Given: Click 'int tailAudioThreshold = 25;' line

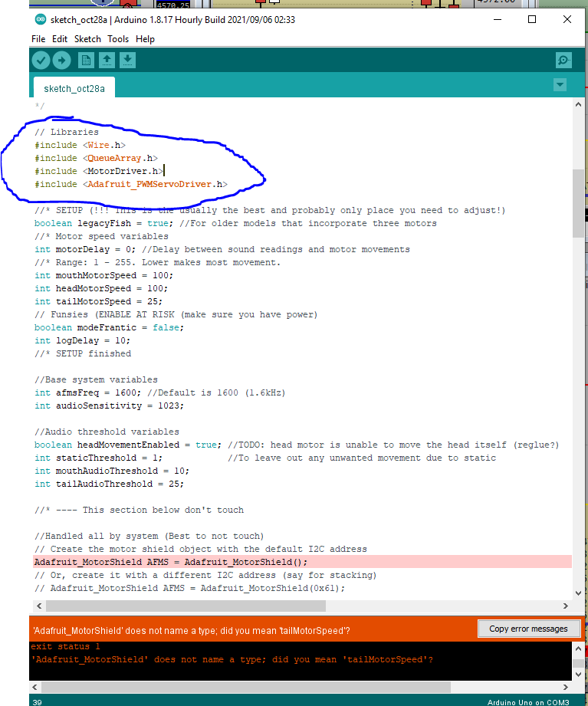Looking at the screenshot, I should [x=109, y=484].
